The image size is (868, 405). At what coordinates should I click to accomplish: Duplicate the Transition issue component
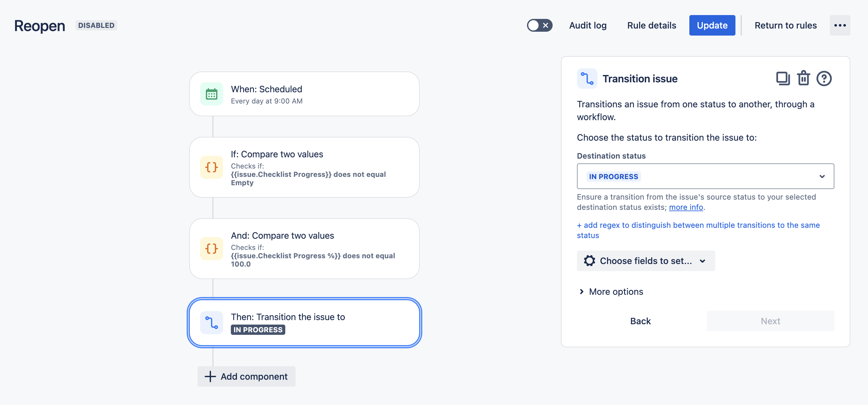(x=783, y=79)
